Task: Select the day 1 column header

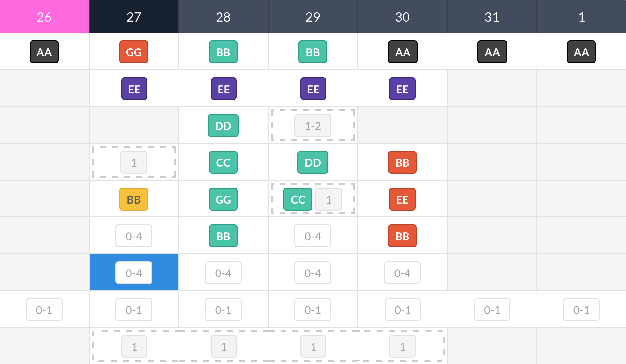Action: 581,17
